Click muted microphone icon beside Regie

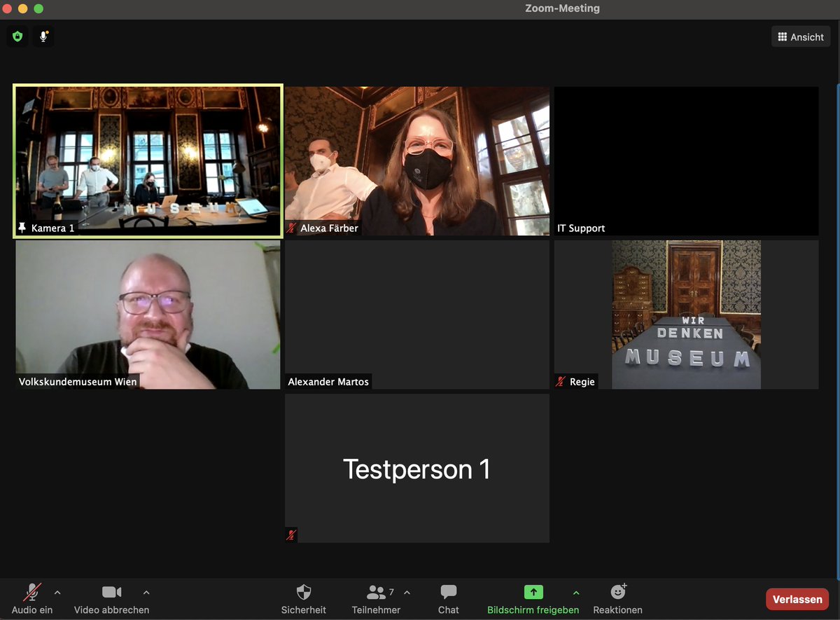pyautogui.click(x=561, y=382)
